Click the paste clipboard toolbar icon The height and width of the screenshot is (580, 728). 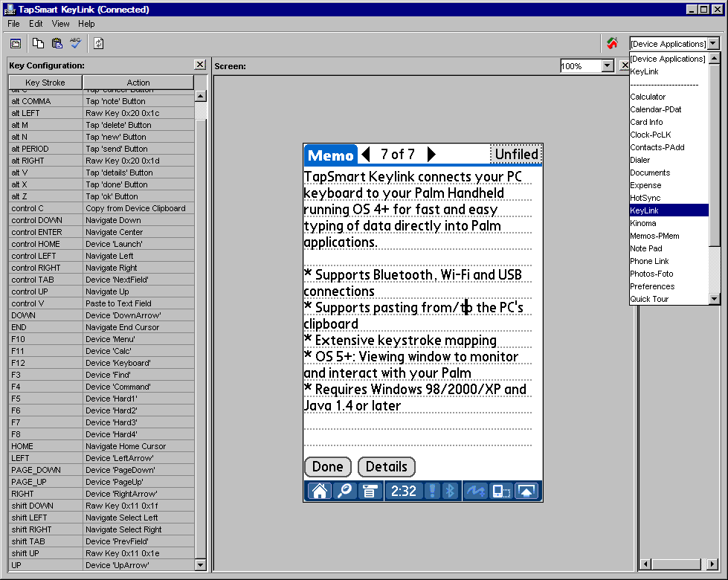pyautogui.click(x=57, y=43)
